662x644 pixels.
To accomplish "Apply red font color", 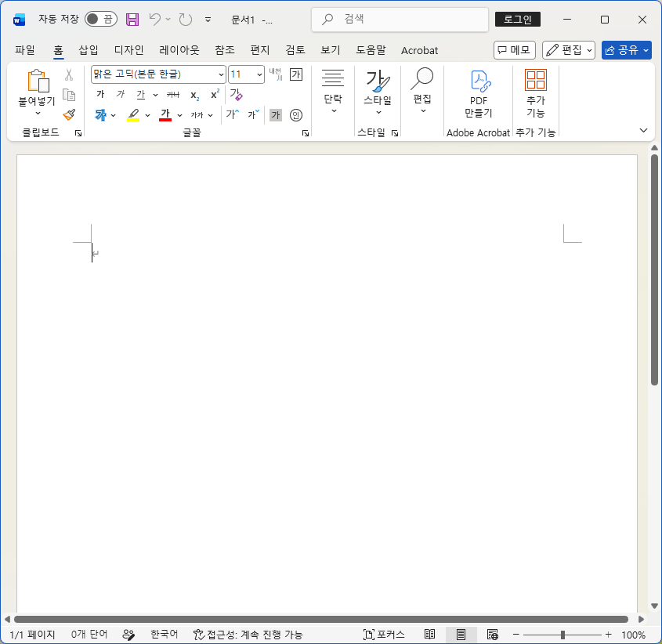I will pyautogui.click(x=165, y=115).
